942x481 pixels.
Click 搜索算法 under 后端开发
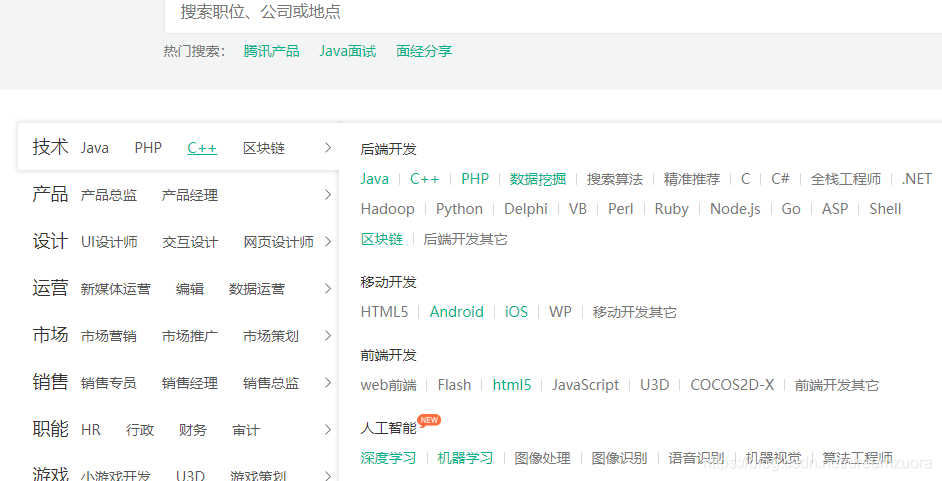[615, 179]
